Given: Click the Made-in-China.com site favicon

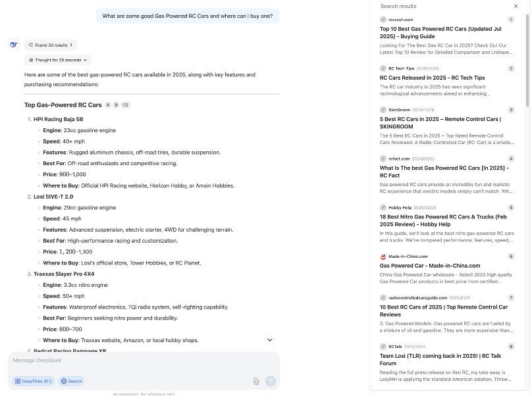Looking at the screenshot, I should click(x=383, y=257).
